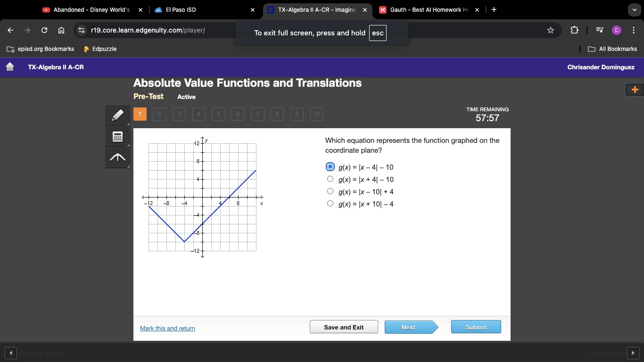Go to question 9
This screenshot has width=644, height=362.
[297, 114]
